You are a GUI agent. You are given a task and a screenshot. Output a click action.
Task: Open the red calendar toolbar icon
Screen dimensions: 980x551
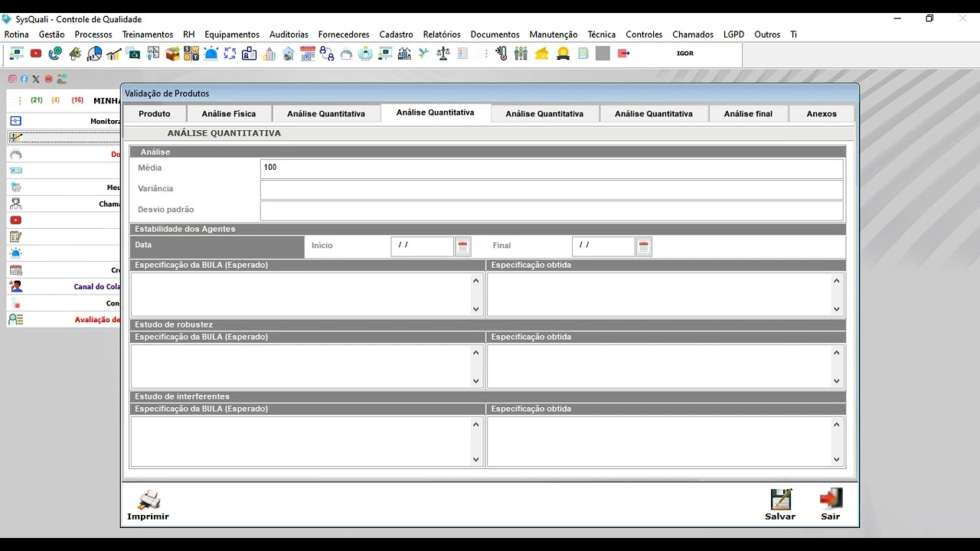[x=307, y=54]
